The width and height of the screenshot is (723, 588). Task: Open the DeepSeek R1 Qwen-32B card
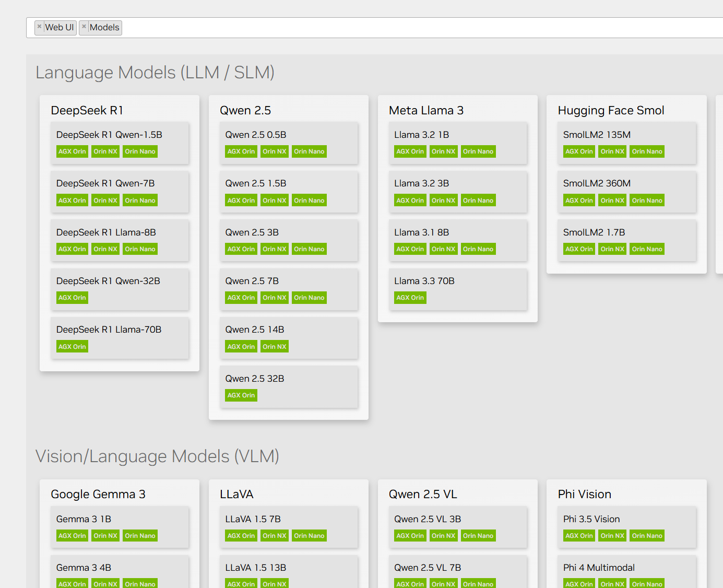[120, 289]
